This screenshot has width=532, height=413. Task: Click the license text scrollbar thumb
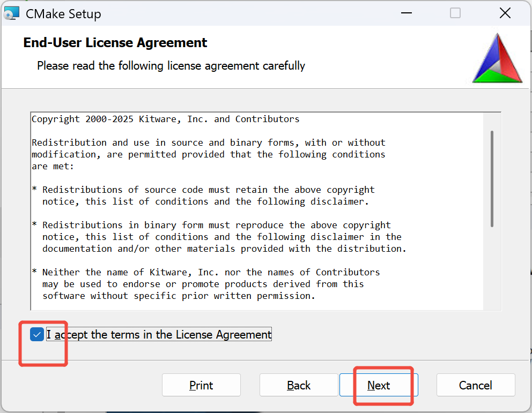pos(492,179)
